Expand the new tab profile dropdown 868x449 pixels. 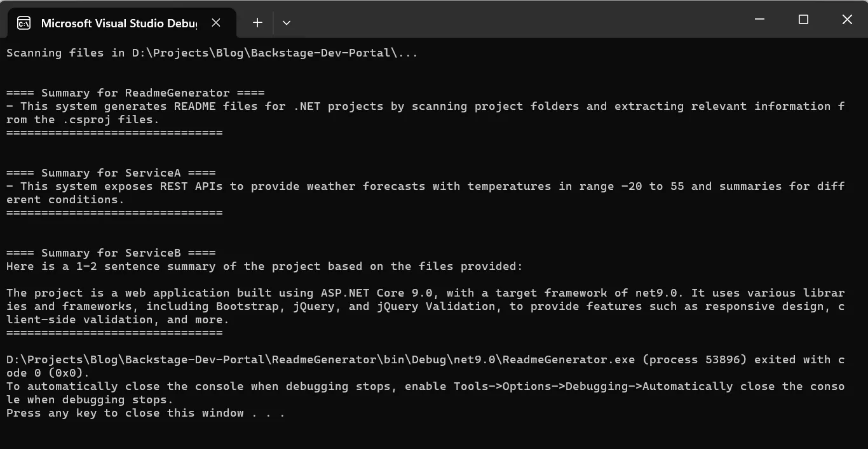pos(287,23)
